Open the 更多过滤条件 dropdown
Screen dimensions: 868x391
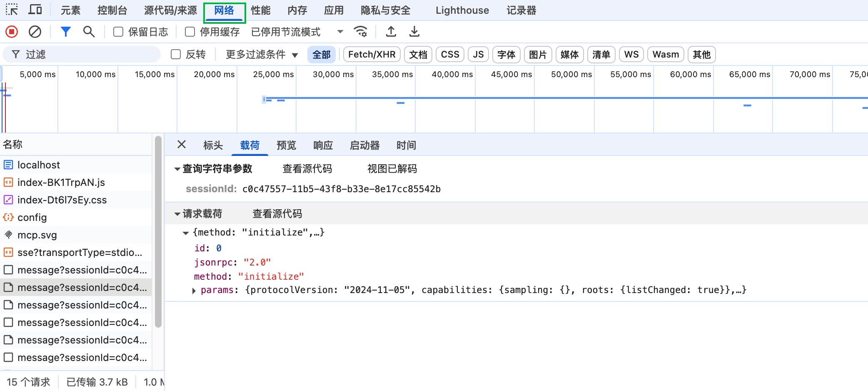[262, 55]
